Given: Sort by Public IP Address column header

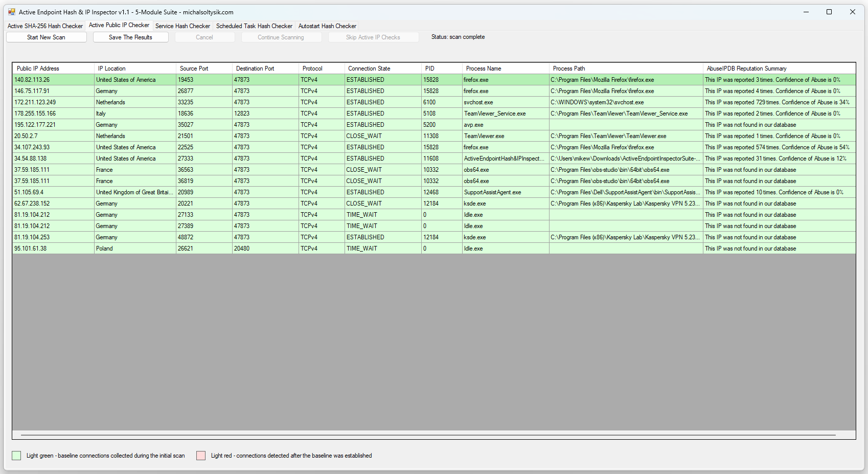Looking at the screenshot, I should (38, 69).
